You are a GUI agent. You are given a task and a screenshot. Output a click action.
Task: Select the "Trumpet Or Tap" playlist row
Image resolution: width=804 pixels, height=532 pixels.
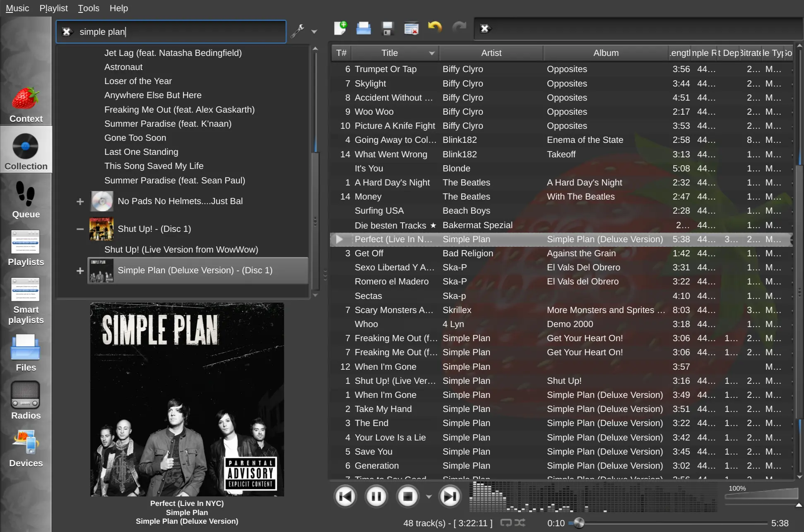coord(561,69)
